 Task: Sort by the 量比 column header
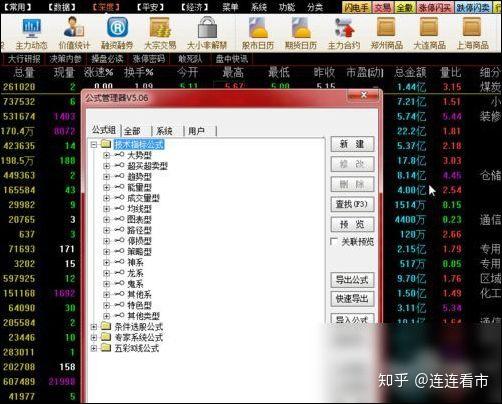coord(451,72)
